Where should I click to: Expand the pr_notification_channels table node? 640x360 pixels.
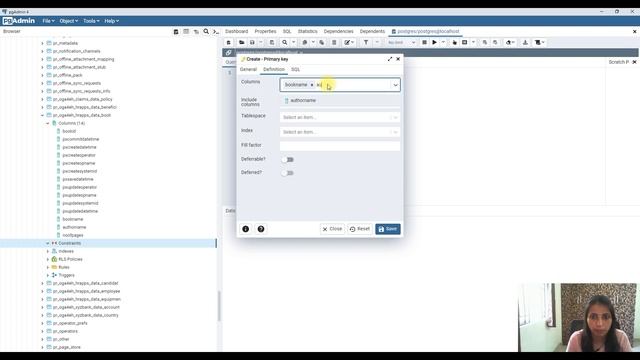tap(42, 51)
